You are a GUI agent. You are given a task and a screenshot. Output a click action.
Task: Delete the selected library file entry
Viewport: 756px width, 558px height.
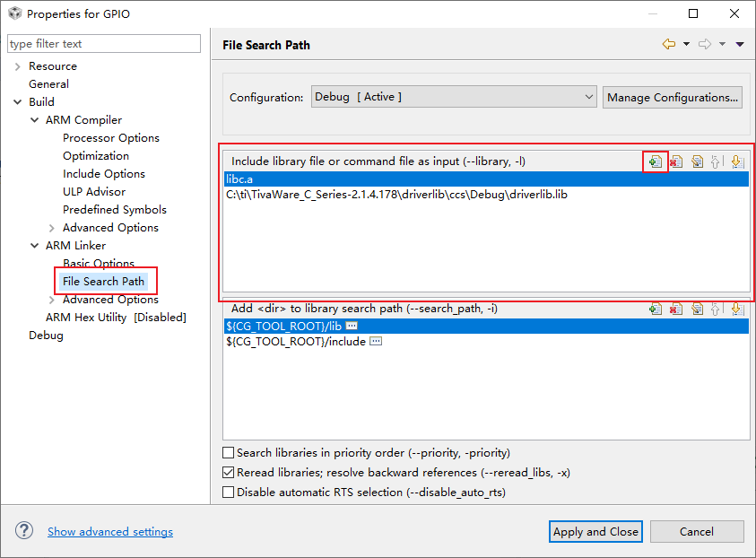676,161
